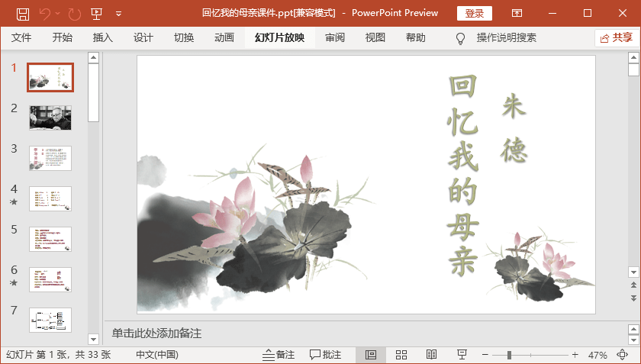Click notes pane scroll up arrow

point(633,329)
